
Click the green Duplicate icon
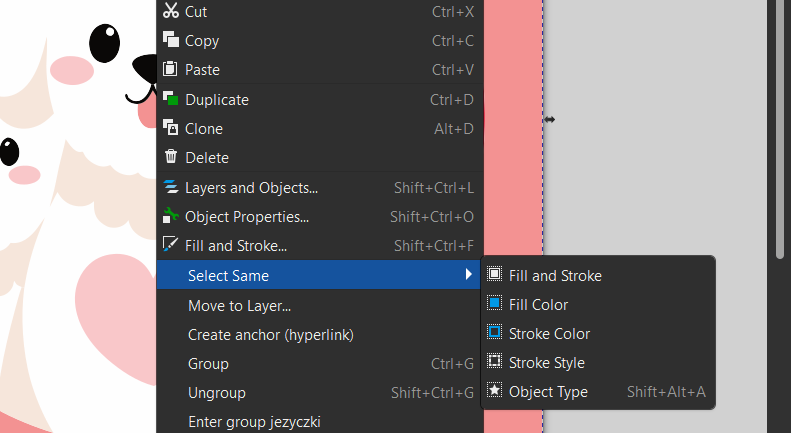[171, 98]
